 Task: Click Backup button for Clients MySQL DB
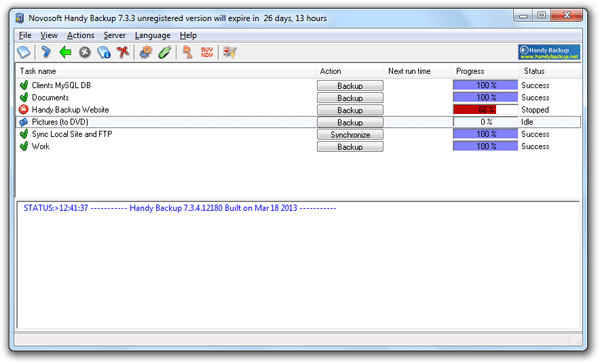pos(350,86)
